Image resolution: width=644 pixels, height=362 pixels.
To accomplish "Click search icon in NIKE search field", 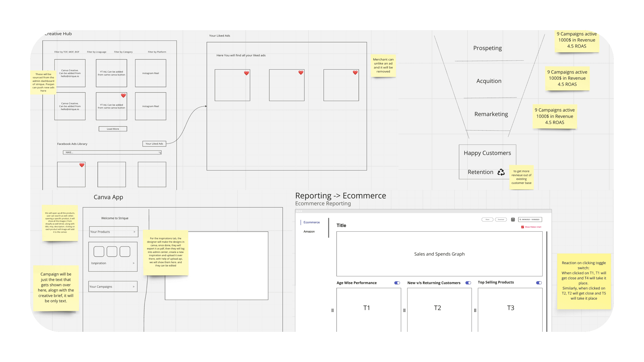I will (x=159, y=153).
